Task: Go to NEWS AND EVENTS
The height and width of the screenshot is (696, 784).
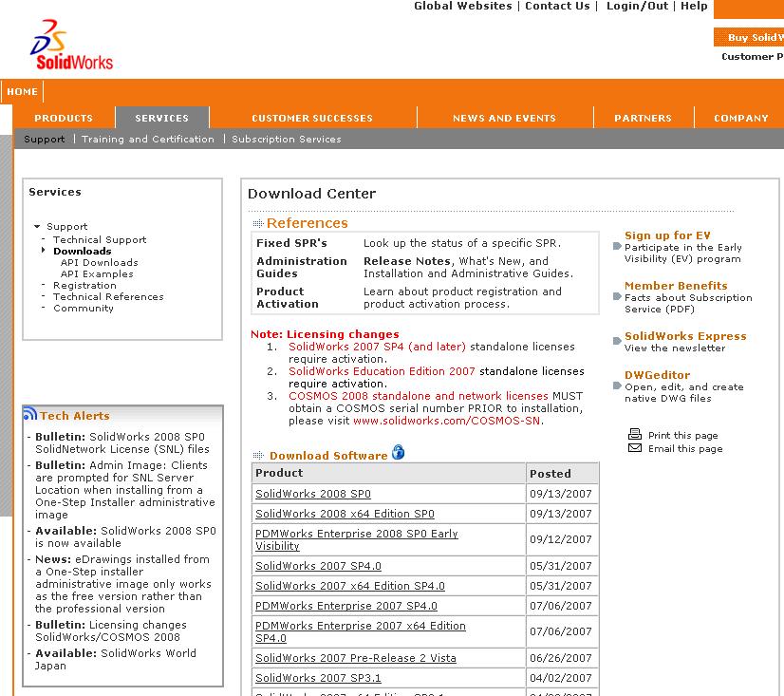Action: [x=505, y=118]
